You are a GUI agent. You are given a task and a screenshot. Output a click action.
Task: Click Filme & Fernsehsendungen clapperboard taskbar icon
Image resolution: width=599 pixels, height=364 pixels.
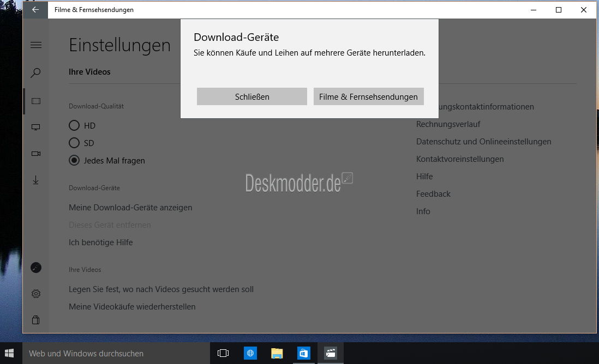tap(331, 353)
